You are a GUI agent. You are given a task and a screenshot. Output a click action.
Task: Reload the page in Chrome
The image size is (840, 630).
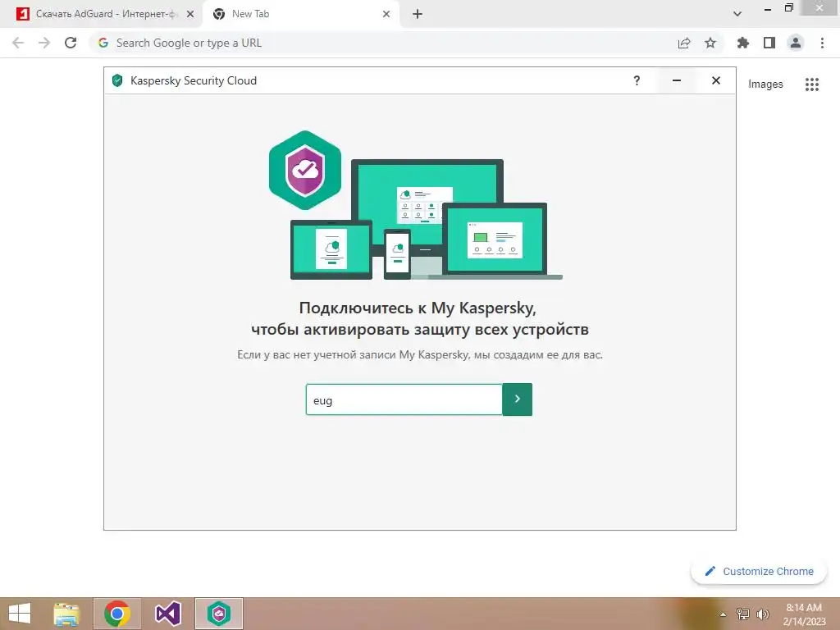(x=71, y=43)
